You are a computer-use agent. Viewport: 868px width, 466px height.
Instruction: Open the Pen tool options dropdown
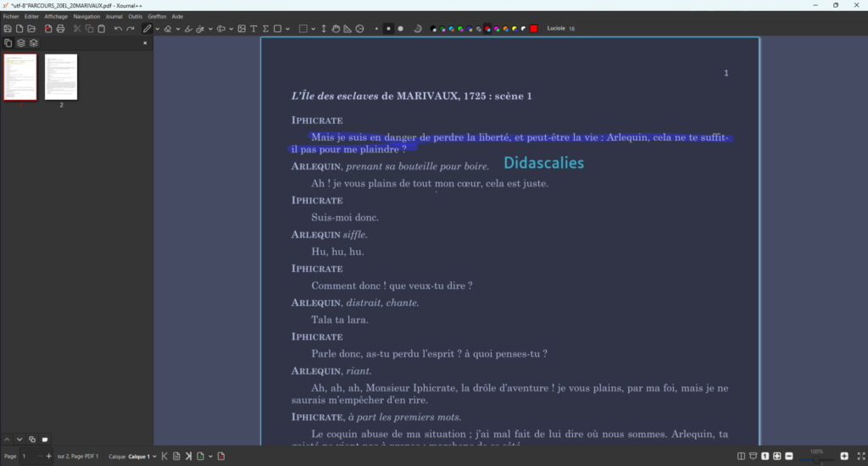pos(157,29)
